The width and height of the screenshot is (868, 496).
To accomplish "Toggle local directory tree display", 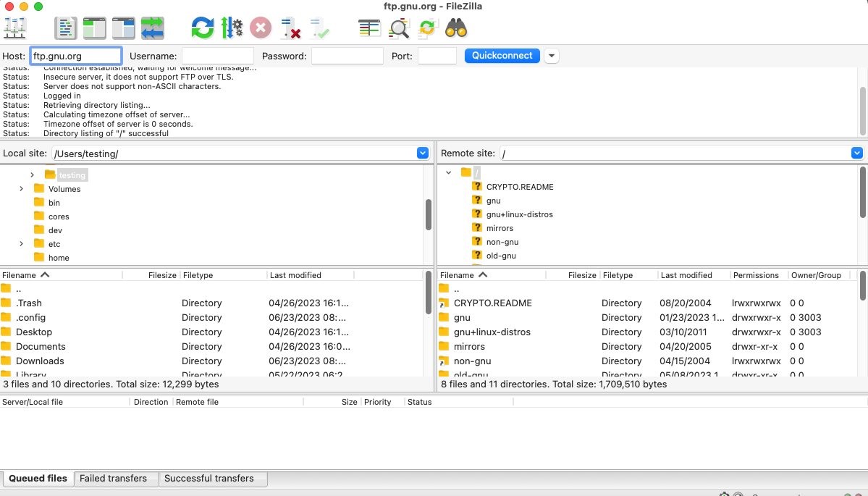I will click(95, 28).
